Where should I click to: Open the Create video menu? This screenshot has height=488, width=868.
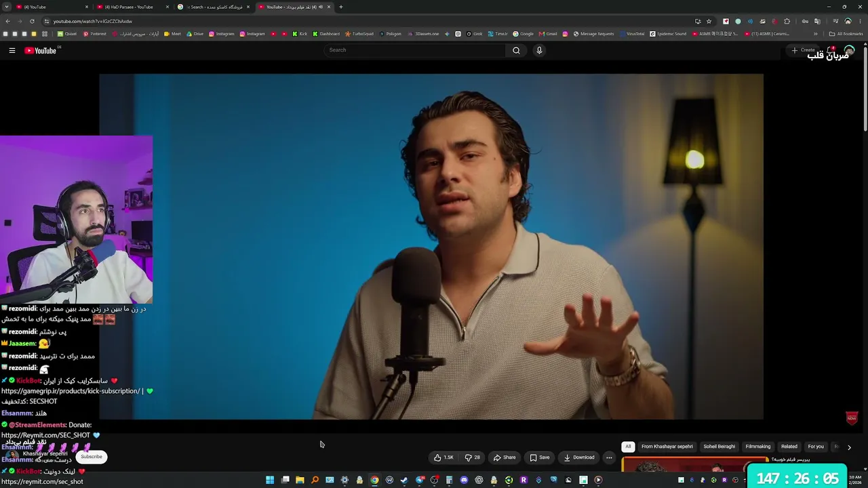click(803, 50)
